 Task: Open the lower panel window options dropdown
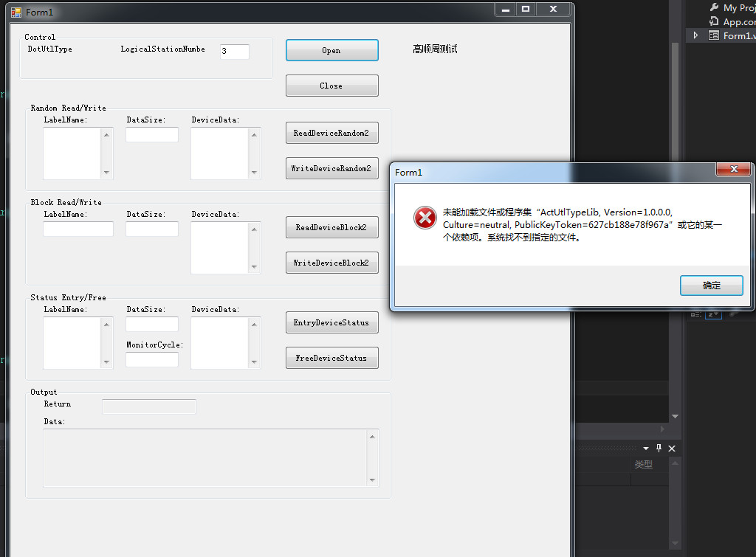click(x=646, y=449)
